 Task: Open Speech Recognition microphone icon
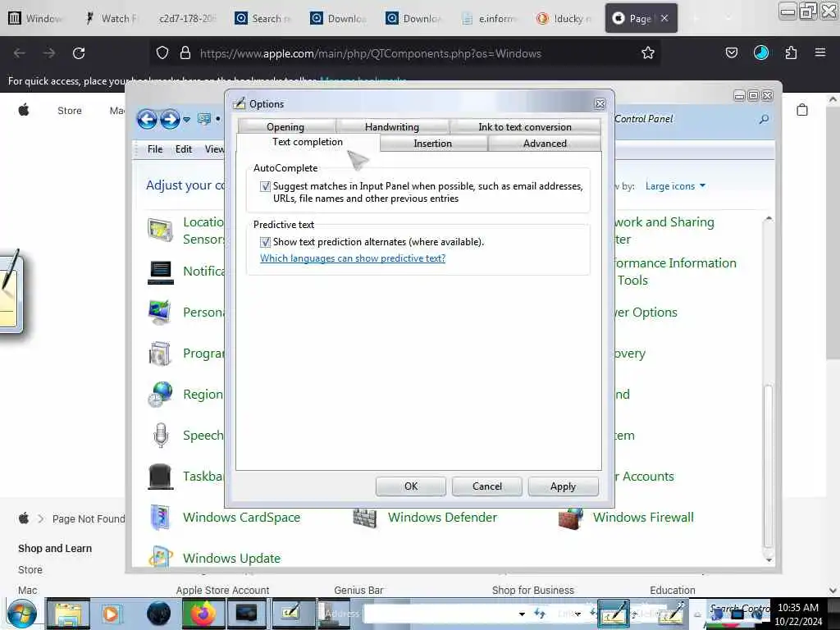point(160,435)
